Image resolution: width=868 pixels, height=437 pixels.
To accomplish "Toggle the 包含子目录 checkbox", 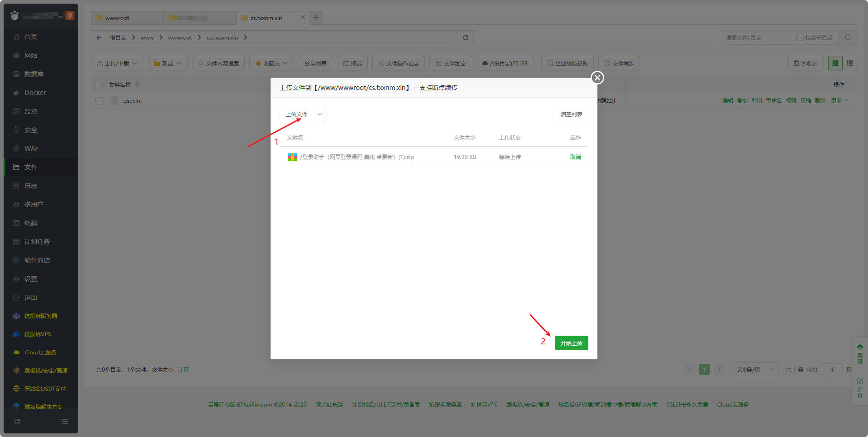I will pyautogui.click(x=799, y=38).
